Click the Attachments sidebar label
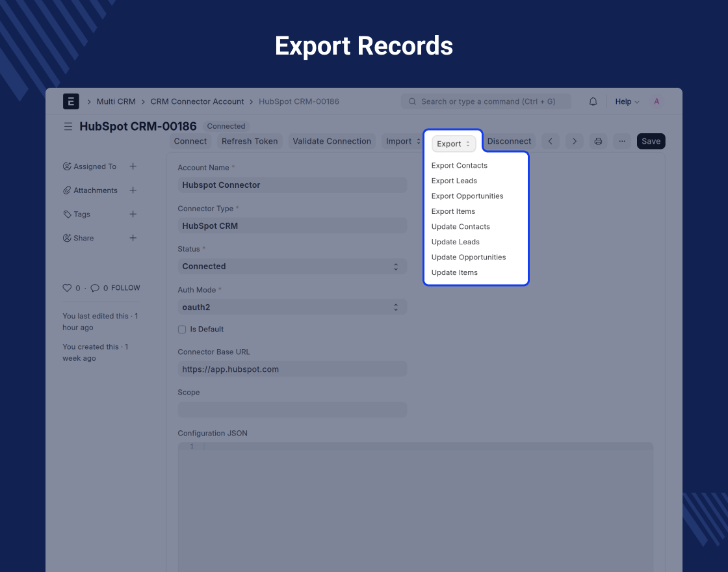728x572 pixels. click(95, 190)
